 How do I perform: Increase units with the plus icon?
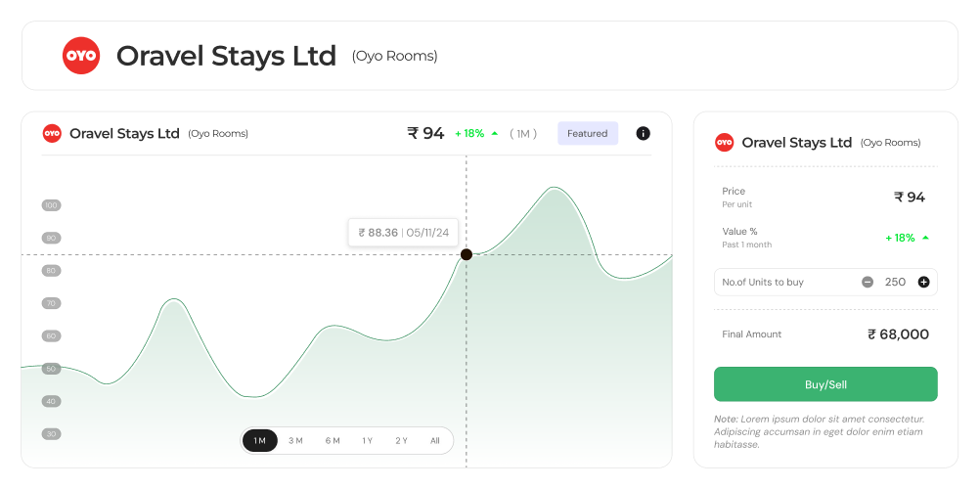(x=923, y=282)
